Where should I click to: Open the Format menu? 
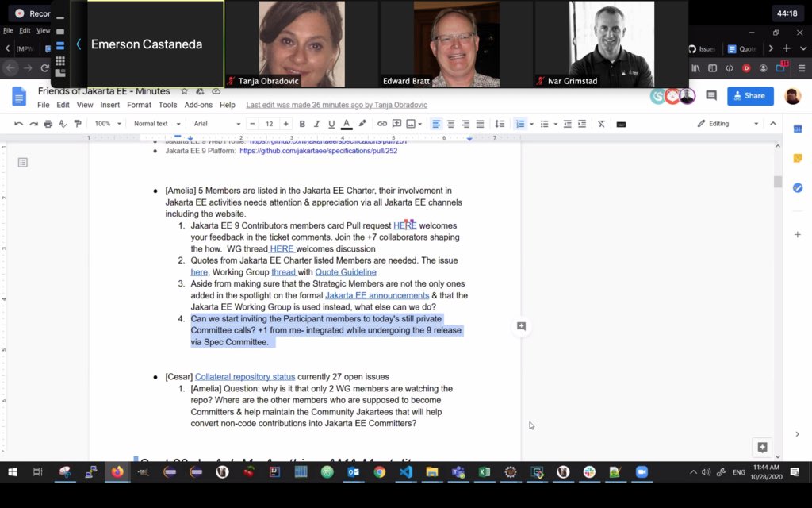pyautogui.click(x=140, y=105)
